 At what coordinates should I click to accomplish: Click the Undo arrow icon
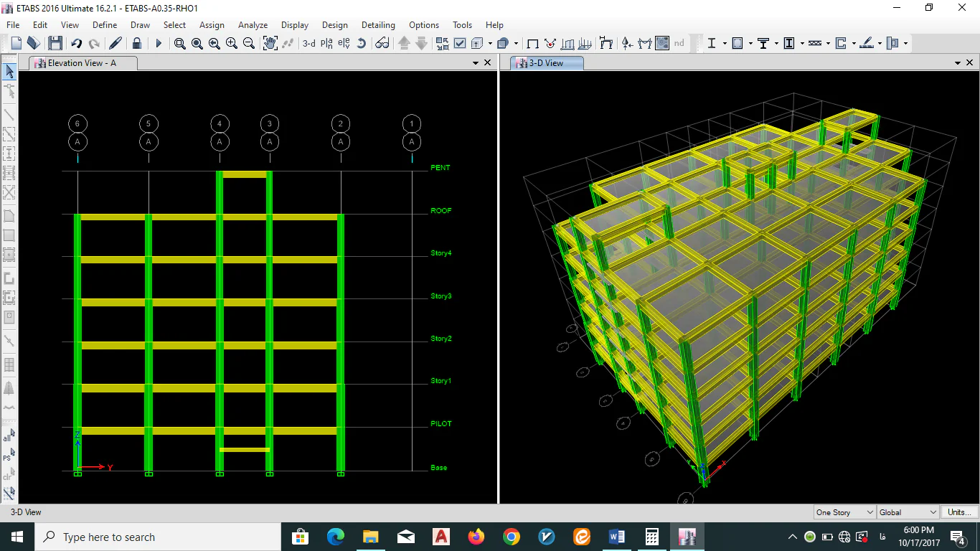(76, 43)
